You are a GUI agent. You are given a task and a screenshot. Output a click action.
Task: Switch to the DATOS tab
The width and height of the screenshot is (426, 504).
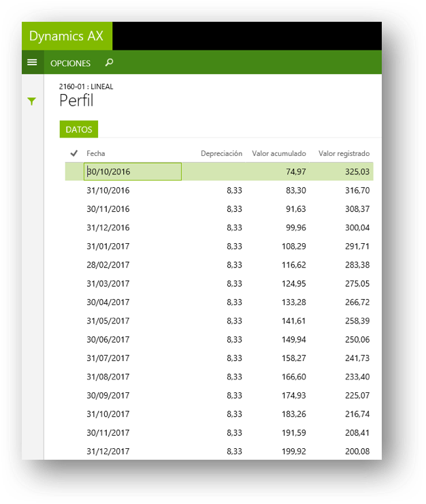coord(79,129)
